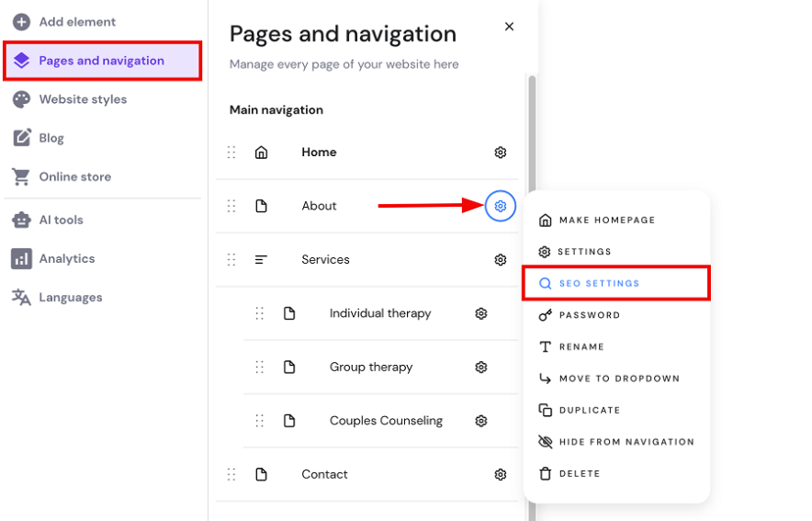The image size is (812, 521).
Task: Select the Individual therapy page
Action: click(x=380, y=313)
